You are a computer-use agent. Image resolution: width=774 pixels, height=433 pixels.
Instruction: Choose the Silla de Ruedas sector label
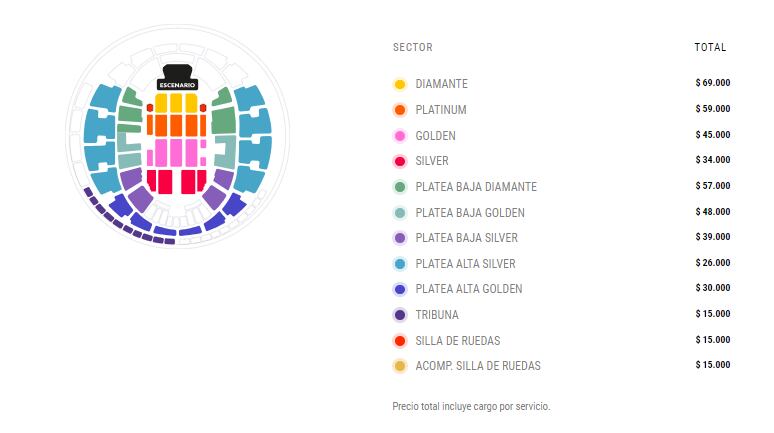pos(458,341)
